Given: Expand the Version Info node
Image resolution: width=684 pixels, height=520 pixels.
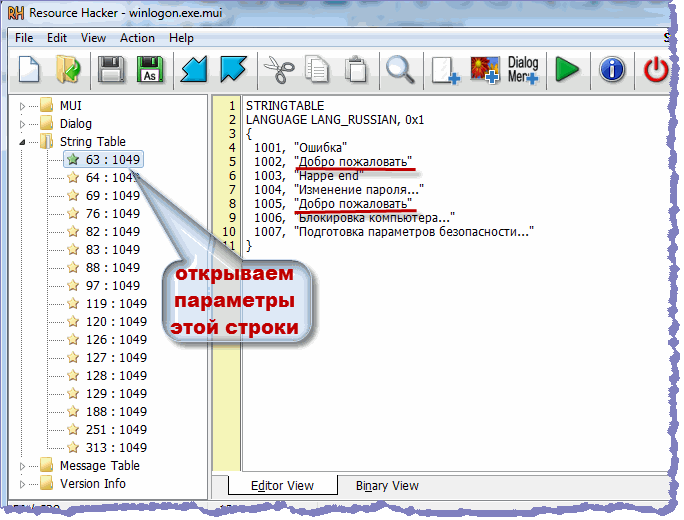Looking at the screenshot, I should pyautogui.click(x=22, y=484).
